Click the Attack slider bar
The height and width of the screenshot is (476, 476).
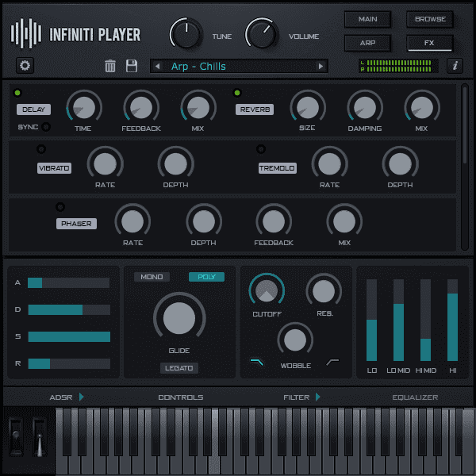pyautogui.click(x=69, y=282)
